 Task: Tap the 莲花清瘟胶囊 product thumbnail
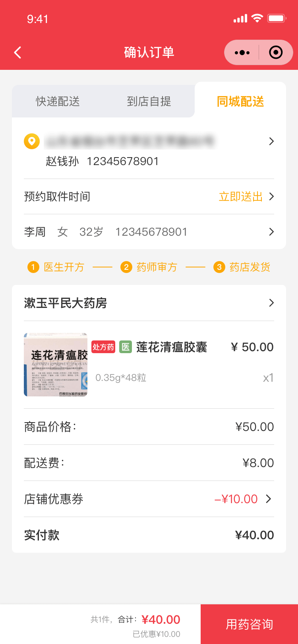[56, 365]
